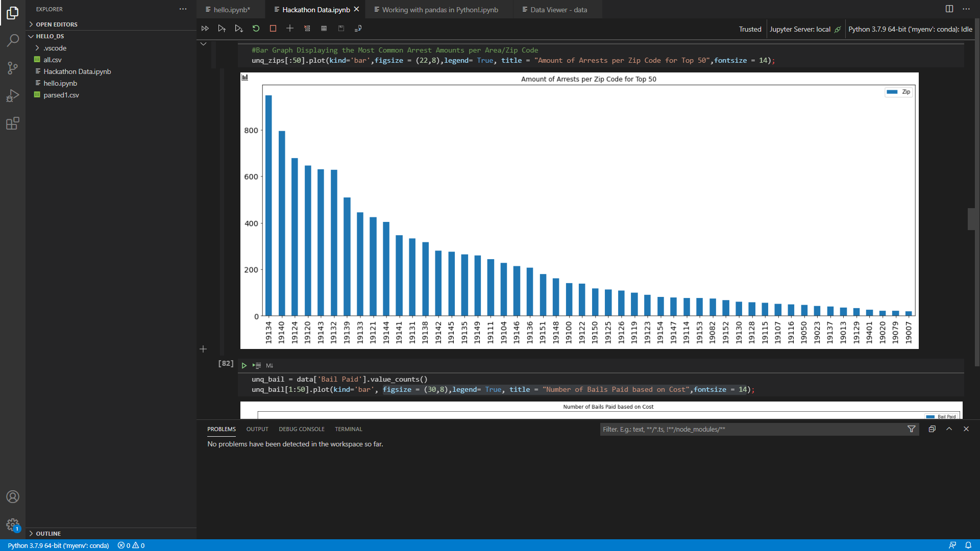Open the Extensions view in activity bar

click(13, 123)
